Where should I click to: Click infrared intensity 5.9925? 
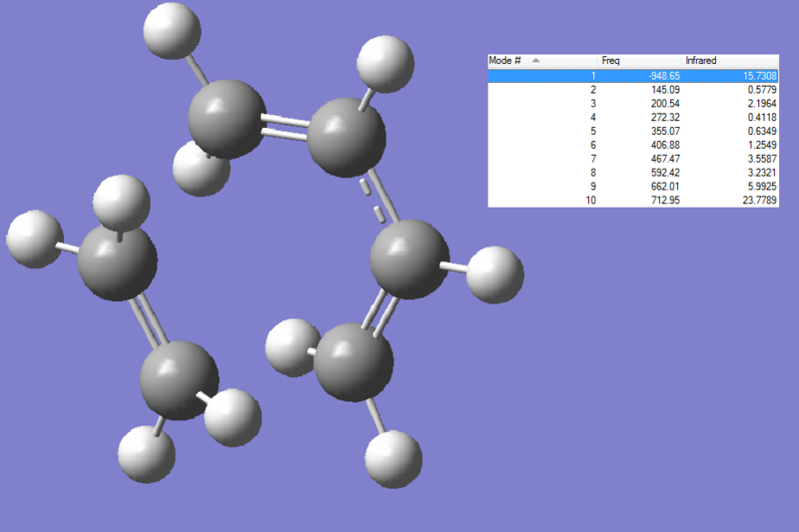(762, 187)
